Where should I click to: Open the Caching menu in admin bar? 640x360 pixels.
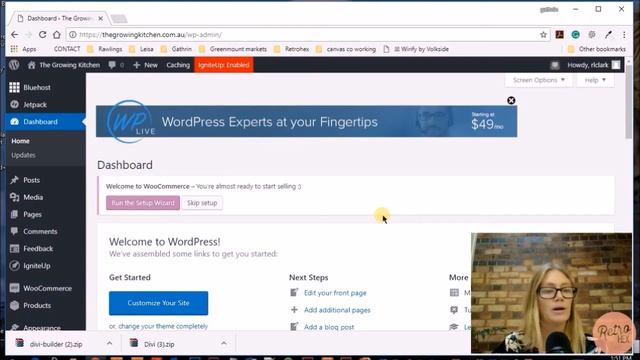(x=178, y=65)
